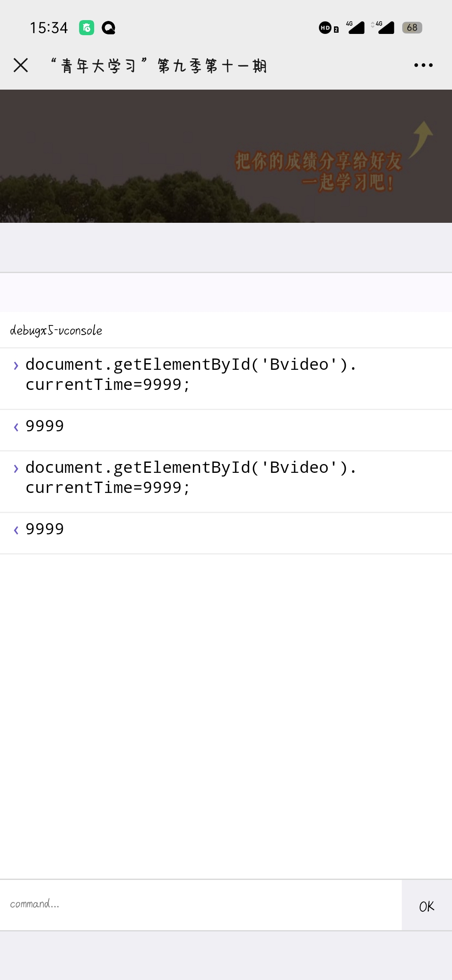This screenshot has width=452, height=980.
Task: Tap the share text "把你的成绩分享给好友"
Action: (318, 161)
